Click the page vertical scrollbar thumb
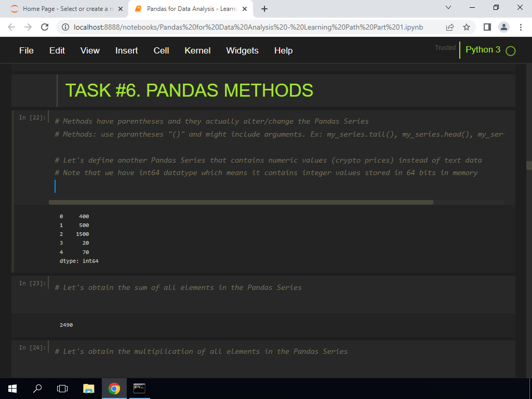Screen dimensions: 532x399 point(529,165)
